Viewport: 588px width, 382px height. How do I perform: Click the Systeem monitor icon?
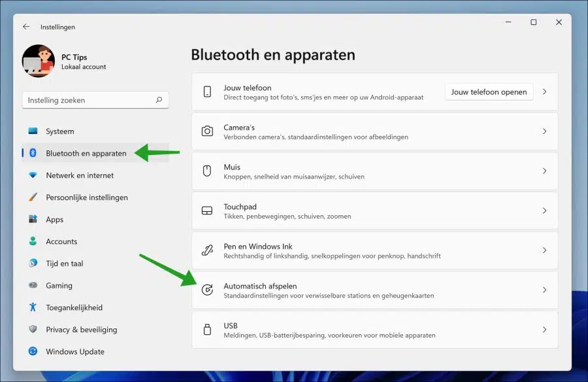coord(33,131)
